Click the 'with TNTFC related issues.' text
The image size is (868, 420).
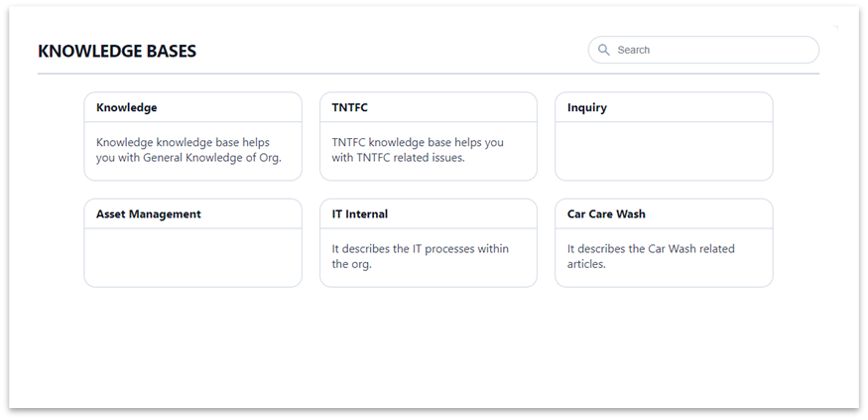point(398,157)
